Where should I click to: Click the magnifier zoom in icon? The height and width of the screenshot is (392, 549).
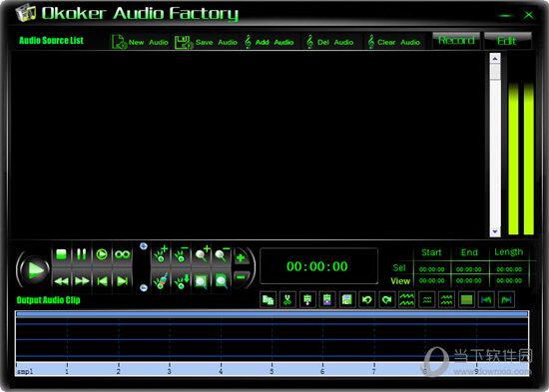coord(202,254)
